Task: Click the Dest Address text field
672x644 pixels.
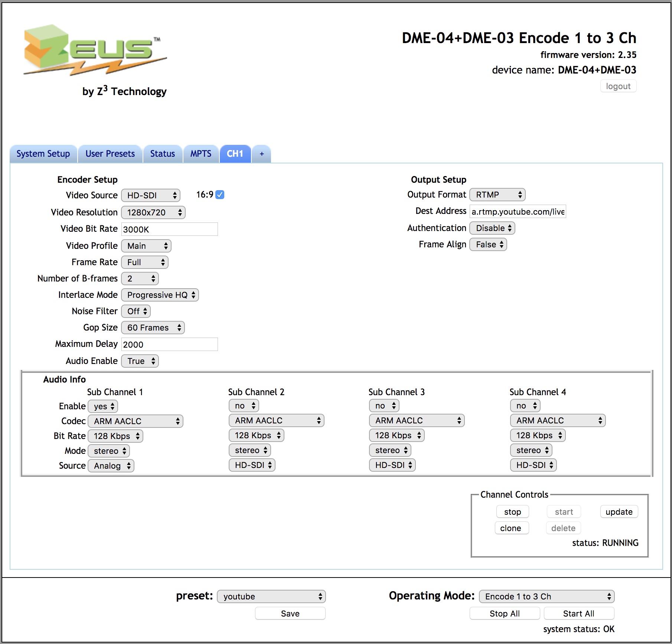Action: pos(518,211)
